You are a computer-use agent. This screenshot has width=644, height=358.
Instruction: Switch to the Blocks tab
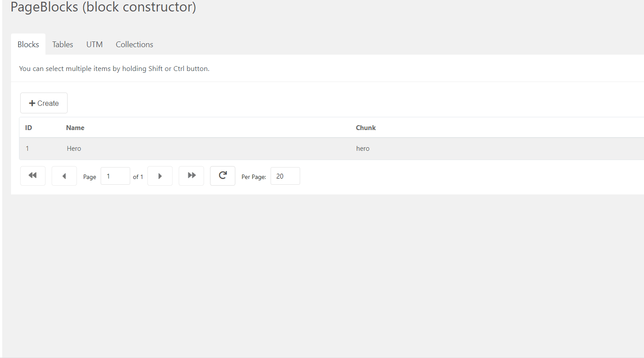click(28, 45)
